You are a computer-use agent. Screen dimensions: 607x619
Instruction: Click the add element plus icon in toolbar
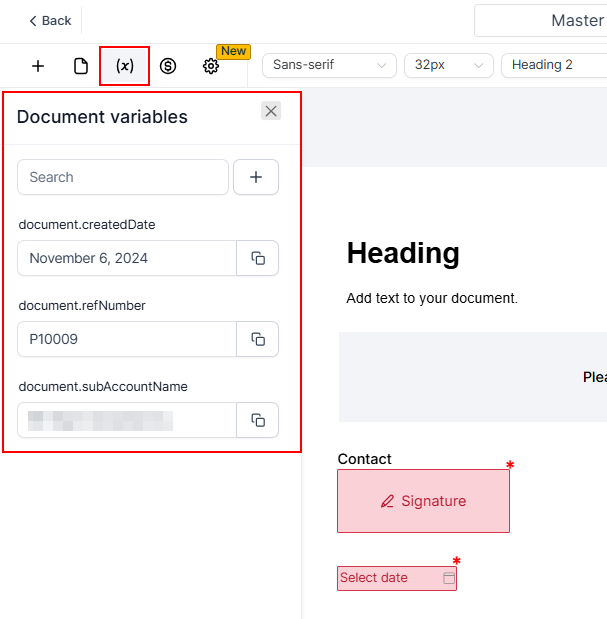[38, 66]
